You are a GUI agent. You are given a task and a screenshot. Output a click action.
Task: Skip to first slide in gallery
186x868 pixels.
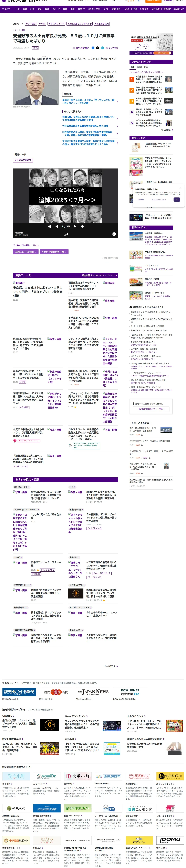(x=49, y=226)
